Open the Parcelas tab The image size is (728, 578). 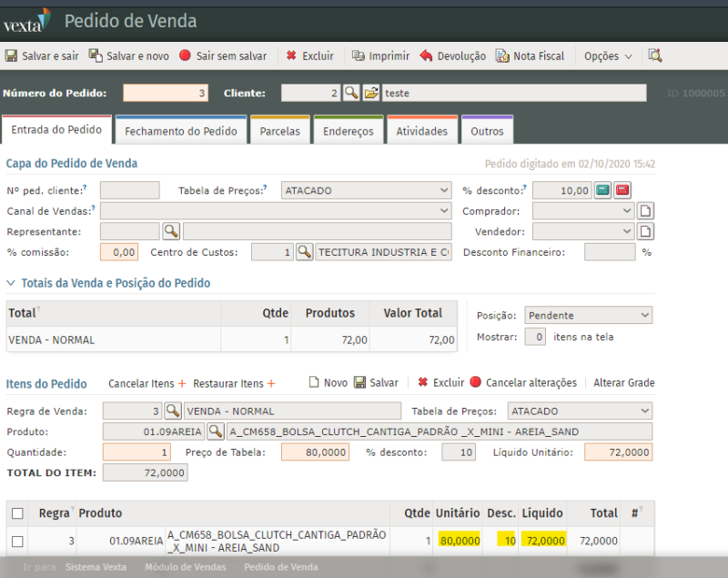click(x=279, y=131)
